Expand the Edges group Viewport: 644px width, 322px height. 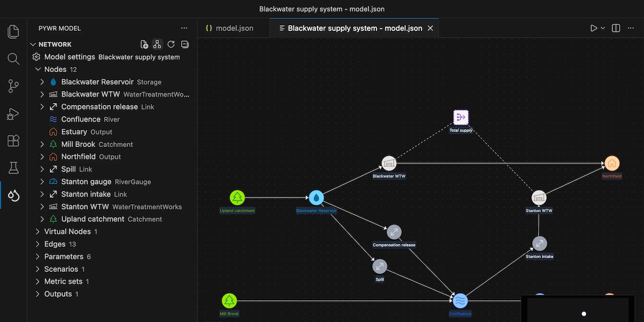point(38,244)
